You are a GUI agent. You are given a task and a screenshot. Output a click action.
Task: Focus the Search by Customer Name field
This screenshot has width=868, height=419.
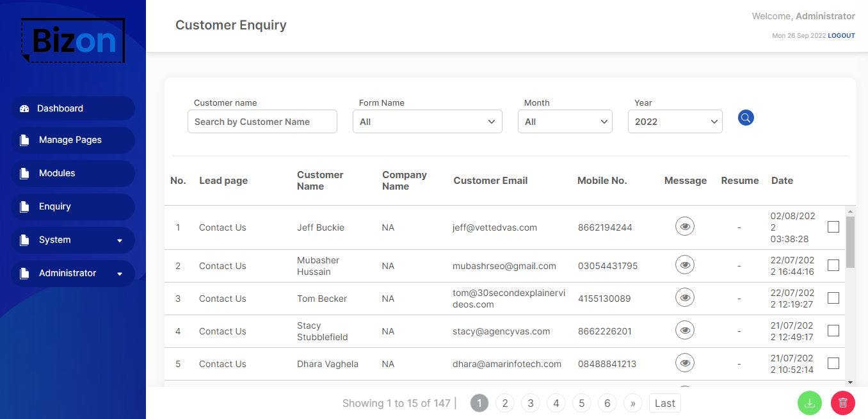[262, 122]
